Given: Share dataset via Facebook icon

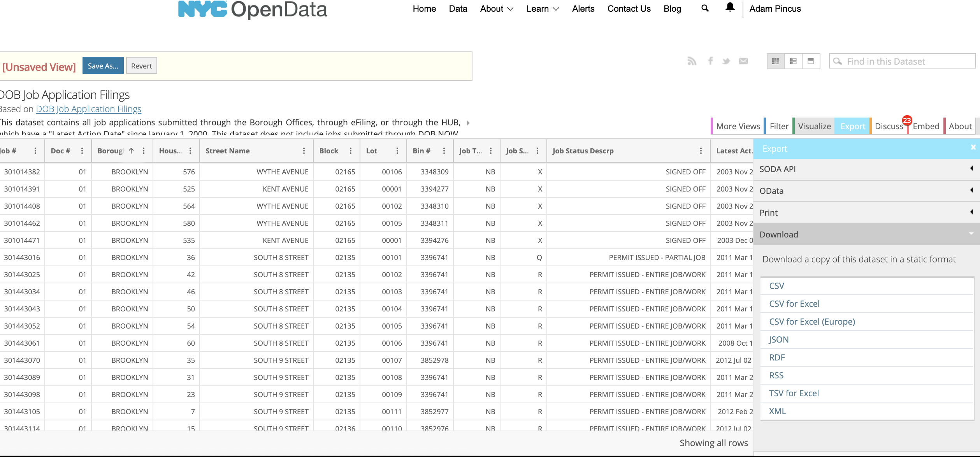Looking at the screenshot, I should (710, 61).
